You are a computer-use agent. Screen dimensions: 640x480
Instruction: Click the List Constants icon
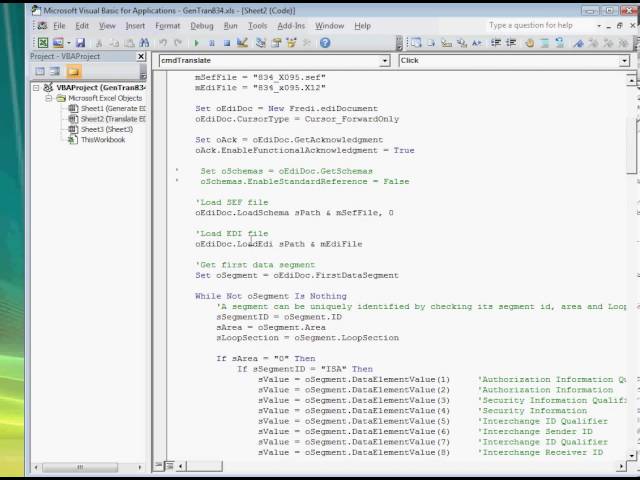[431, 42]
